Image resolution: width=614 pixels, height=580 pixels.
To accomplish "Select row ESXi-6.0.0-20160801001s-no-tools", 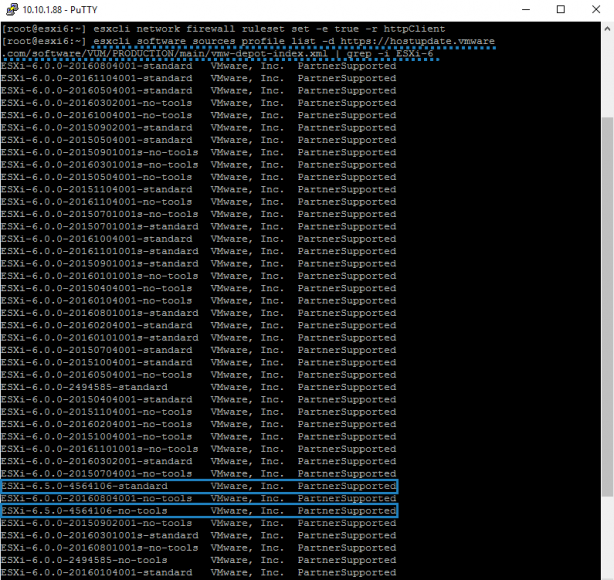I will click(199, 548).
